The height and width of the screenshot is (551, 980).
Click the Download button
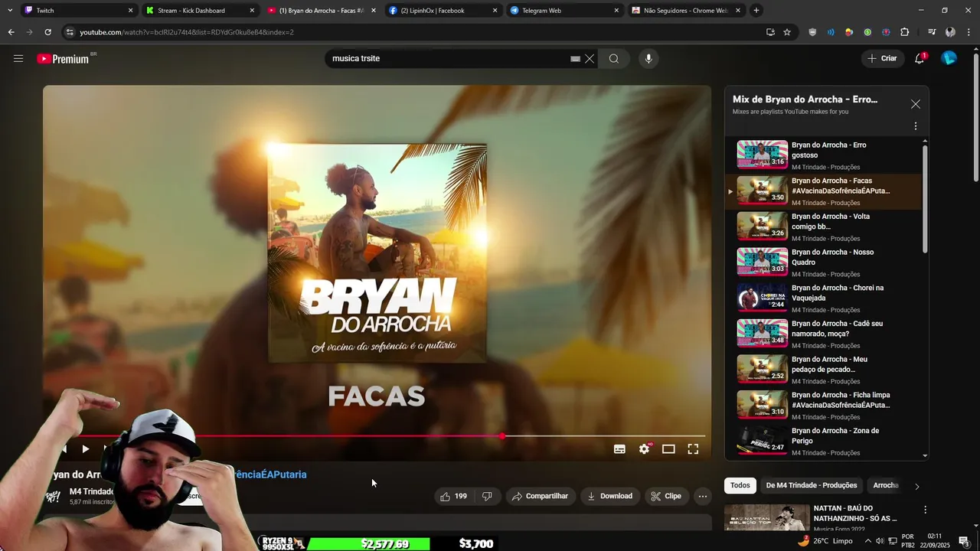point(610,496)
